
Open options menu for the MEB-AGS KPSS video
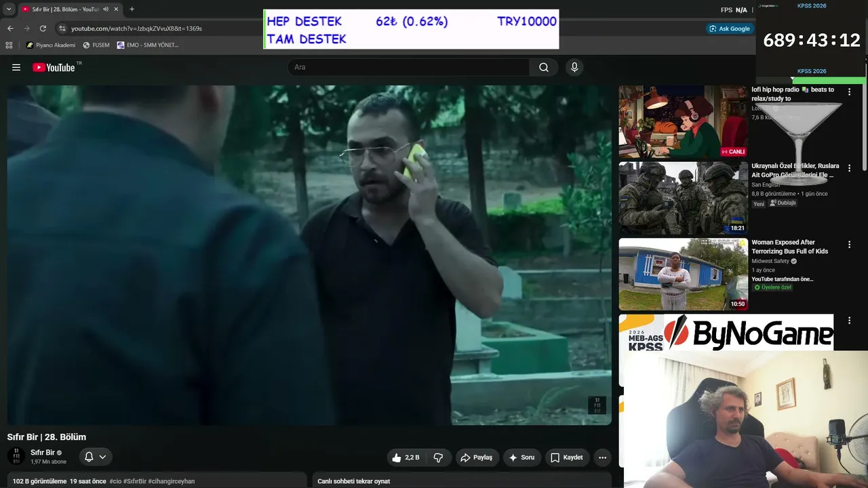849,321
